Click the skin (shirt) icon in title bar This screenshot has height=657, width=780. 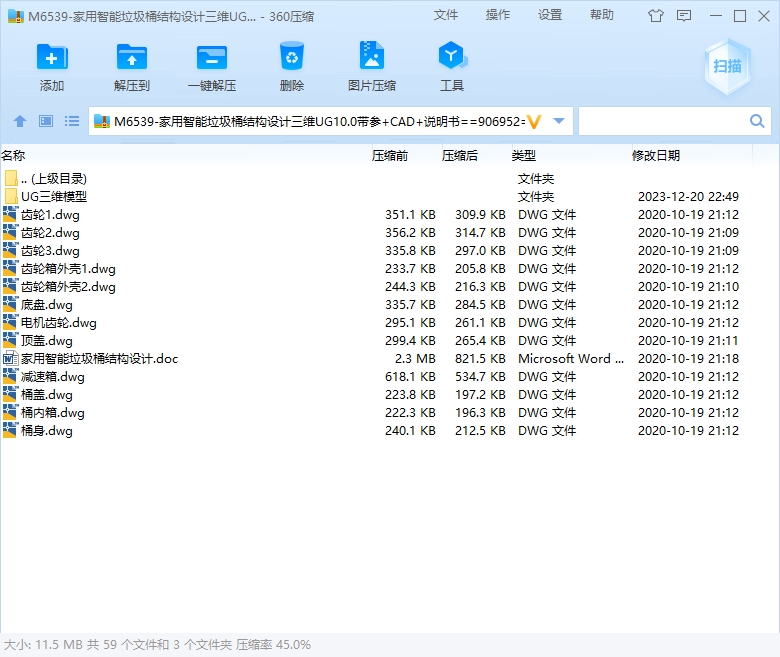click(656, 16)
